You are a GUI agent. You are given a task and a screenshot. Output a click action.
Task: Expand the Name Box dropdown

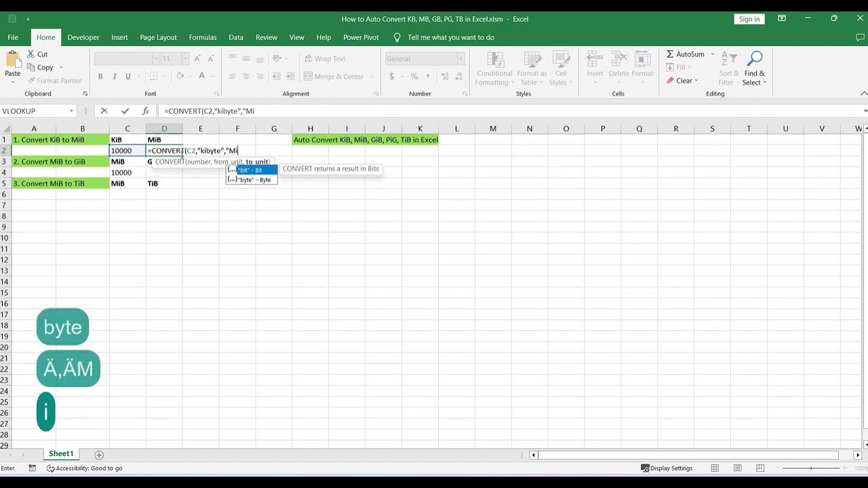(x=71, y=110)
